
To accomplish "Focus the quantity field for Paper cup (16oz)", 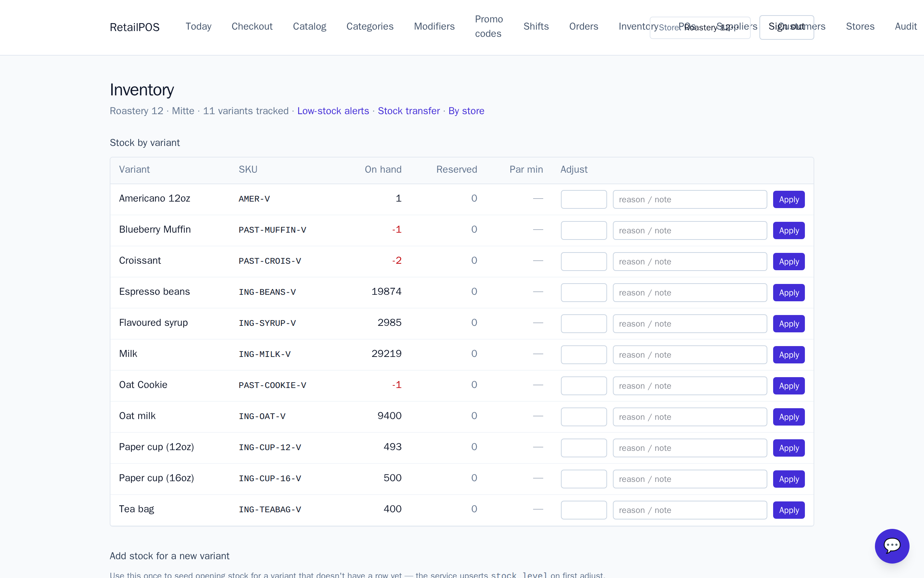I will point(583,479).
